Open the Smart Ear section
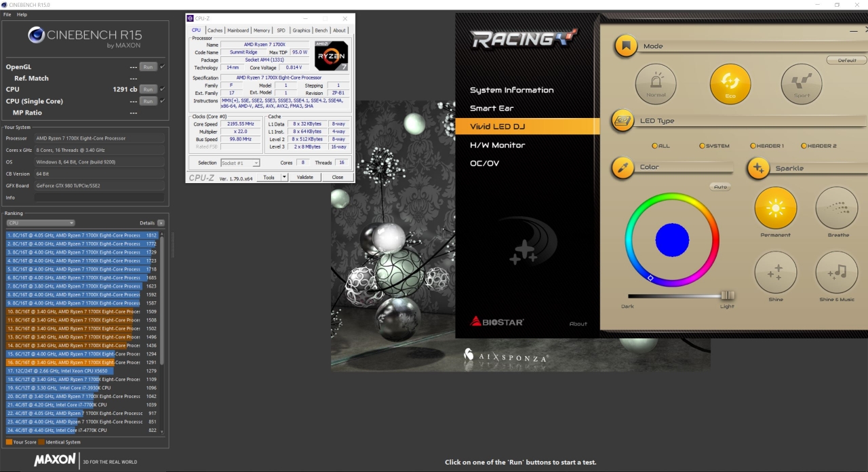 tap(492, 109)
